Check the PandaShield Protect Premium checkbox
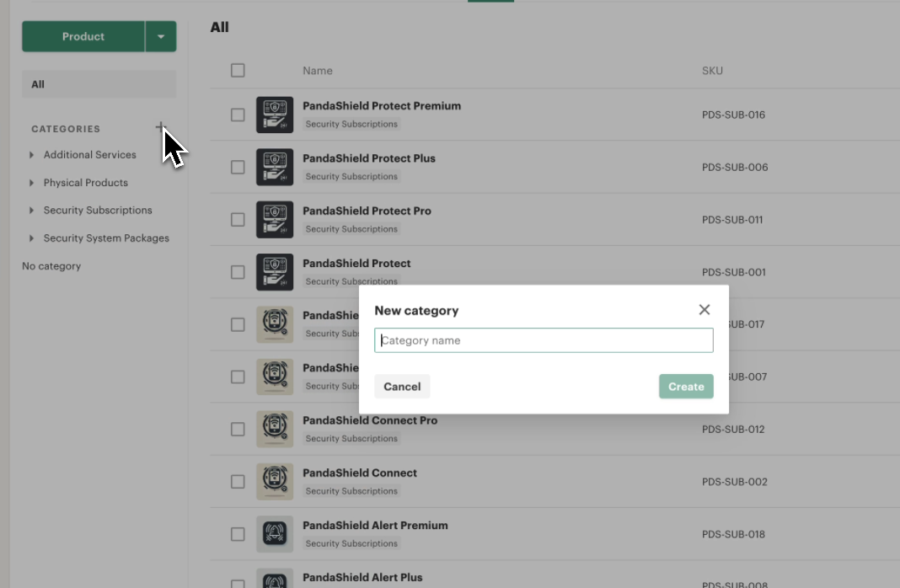Viewport: 900px width, 588px height. tap(238, 115)
